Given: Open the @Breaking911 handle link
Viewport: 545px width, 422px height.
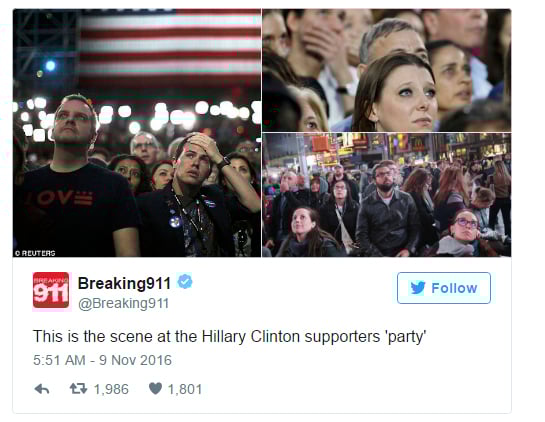Looking at the screenshot, I should pos(123,303).
